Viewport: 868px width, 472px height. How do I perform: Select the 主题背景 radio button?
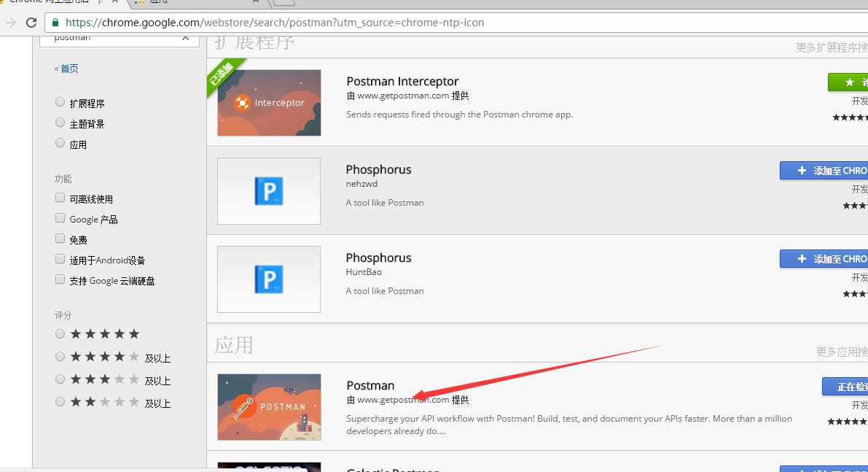coord(60,123)
